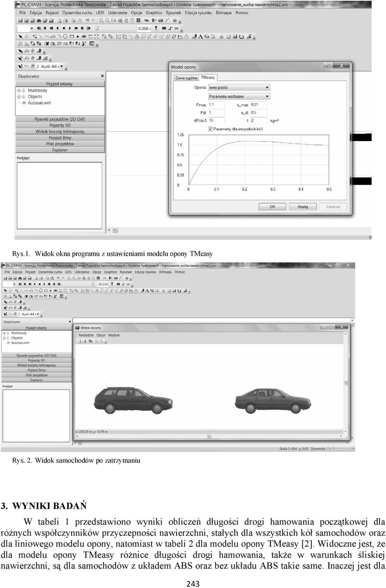The height and width of the screenshot is (588, 386).
Task: Click the s_śl field showing 0.5
Action: [258, 113]
